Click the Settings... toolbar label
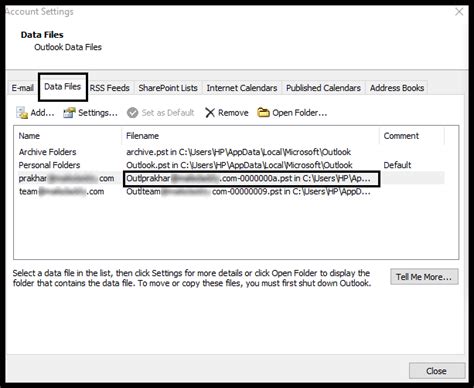Screen dimensions: 474x388 pyautogui.click(x=98, y=113)
